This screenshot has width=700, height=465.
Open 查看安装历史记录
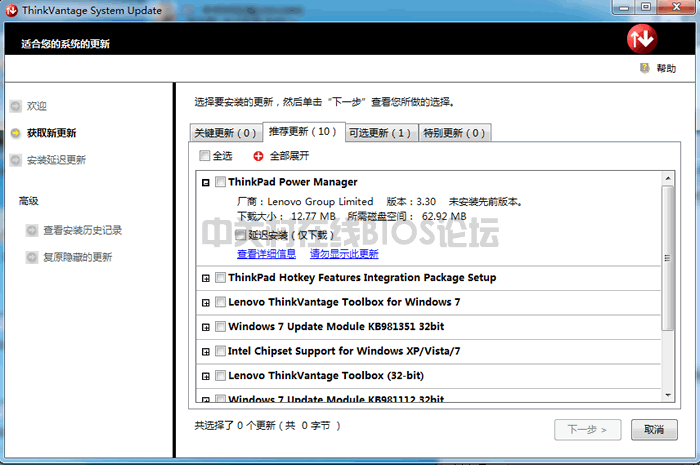point(83,230)
